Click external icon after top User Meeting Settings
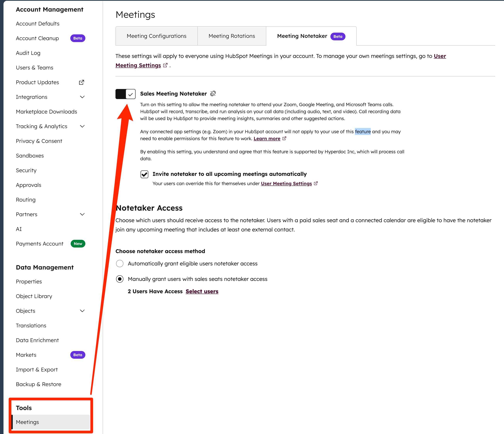This screenshot has width=504, height=434. click(x=165, y=65)
